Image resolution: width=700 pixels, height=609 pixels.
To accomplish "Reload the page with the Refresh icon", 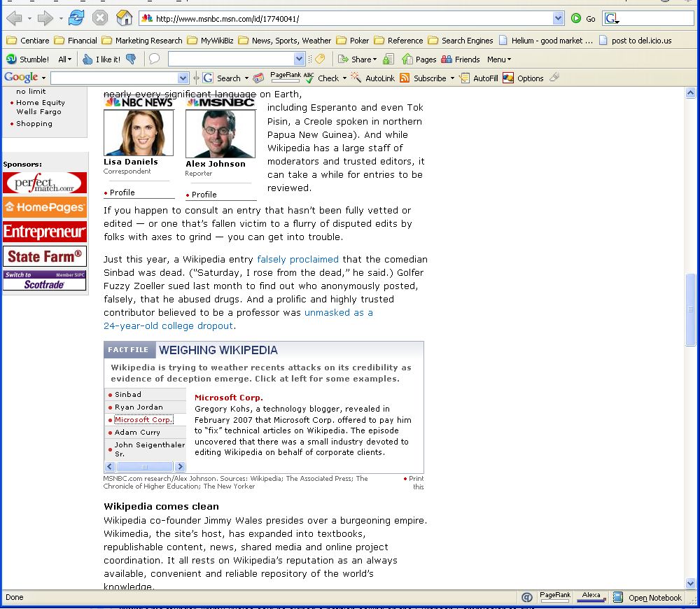I will coord(76,18).
